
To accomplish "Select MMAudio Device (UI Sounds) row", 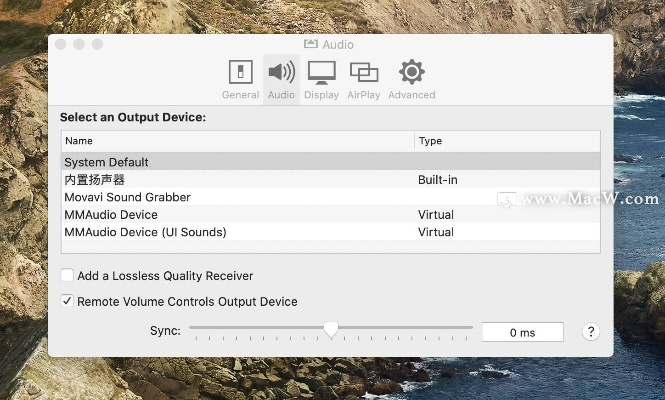I will pyautogui.click(x=145, y=232).
